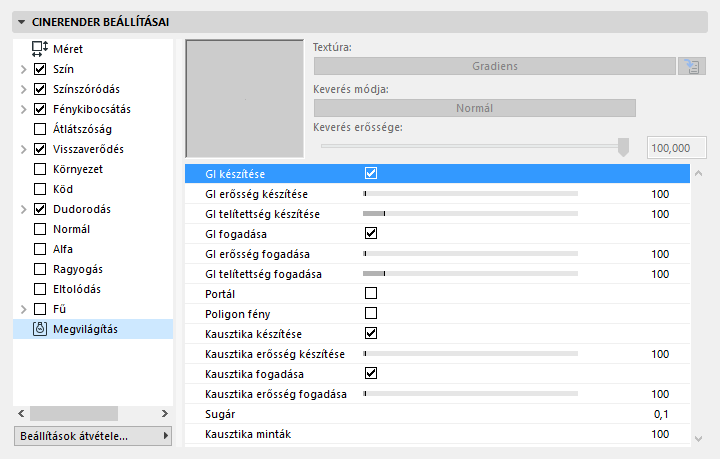
Task: Disable the Kausztika készítése checkbox
Action: (x=371, y=333)
